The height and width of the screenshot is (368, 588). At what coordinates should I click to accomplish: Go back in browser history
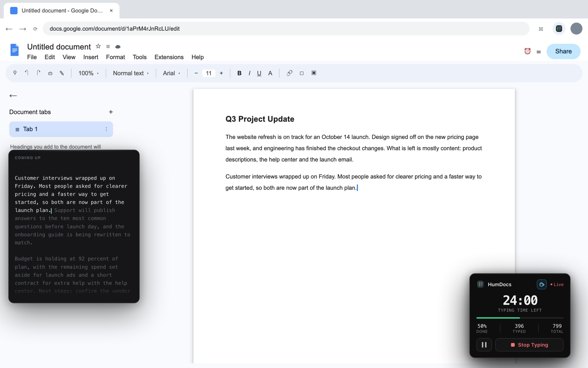click(9, 29)
